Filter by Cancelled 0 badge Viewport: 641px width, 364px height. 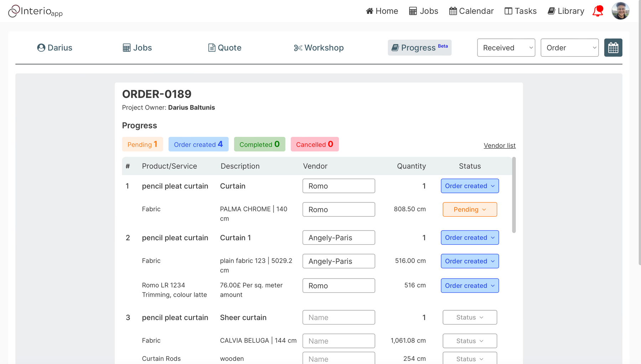pyautogui.click(x=315, y=144)
